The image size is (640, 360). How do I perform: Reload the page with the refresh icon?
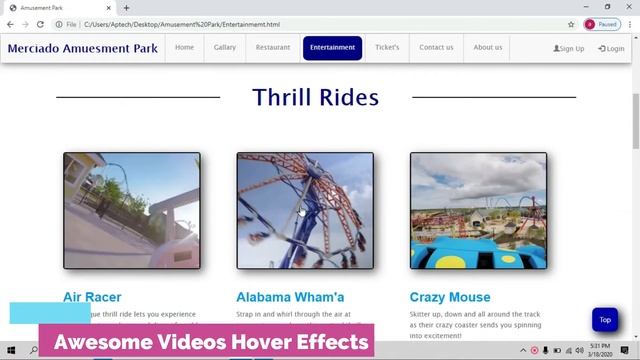(40, 24)
